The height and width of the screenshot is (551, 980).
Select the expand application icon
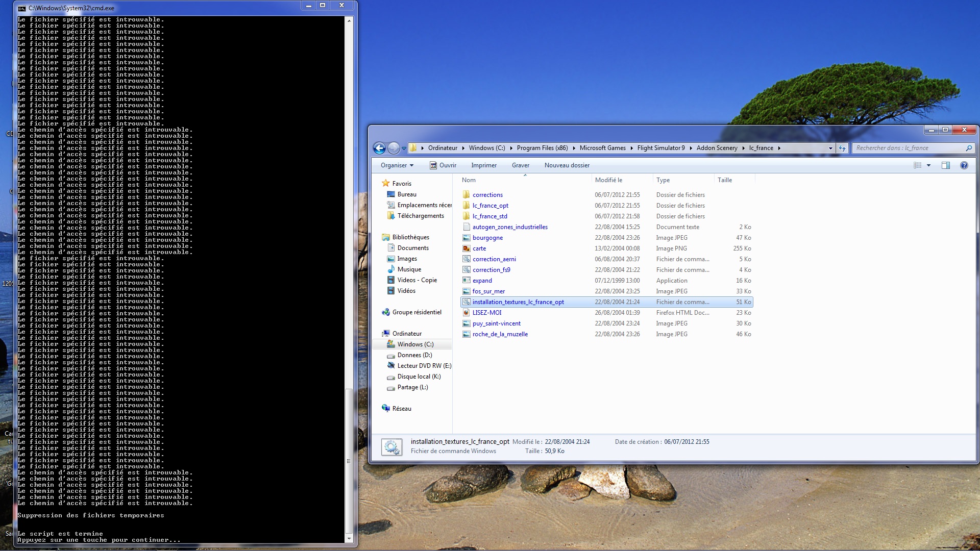(466, 281)
